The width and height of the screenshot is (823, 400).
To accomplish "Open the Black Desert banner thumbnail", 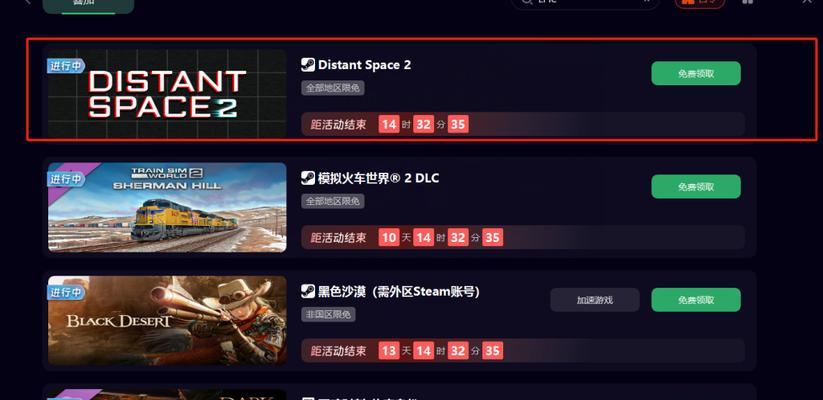I will [167, 320].
